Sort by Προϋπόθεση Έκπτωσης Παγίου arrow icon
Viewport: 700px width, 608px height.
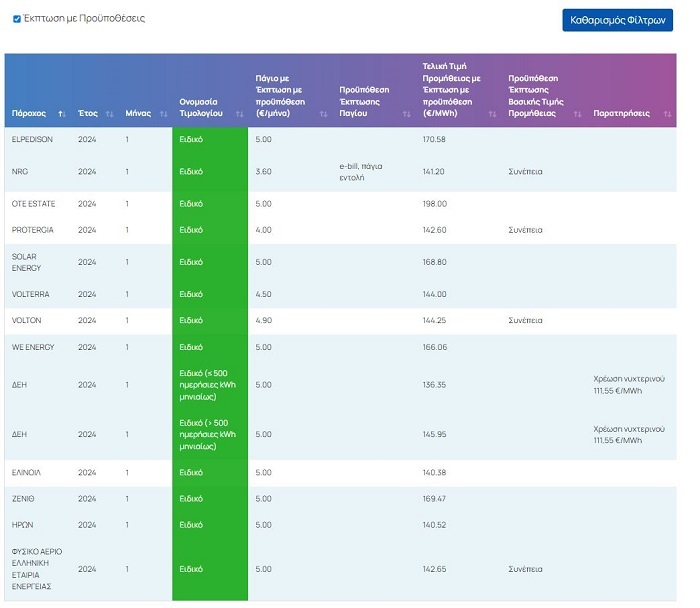[x=407, y=114]
